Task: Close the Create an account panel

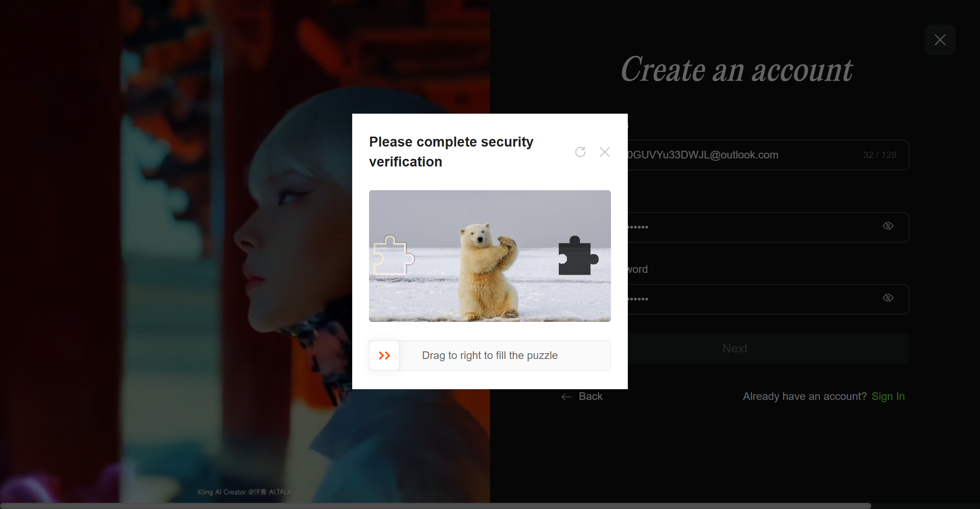Action: click(940, 40)
